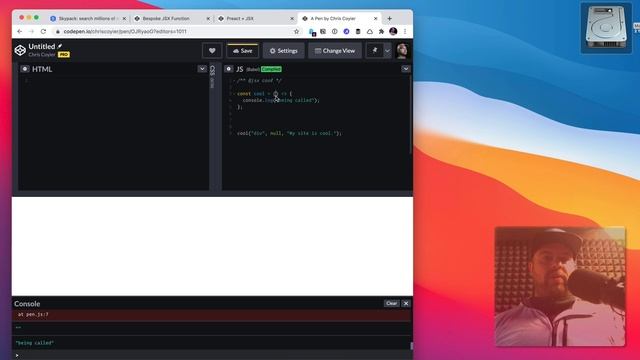Click the Chris Coyier author link
Viewport: 640px width, 360px height.
coord(42,54)
